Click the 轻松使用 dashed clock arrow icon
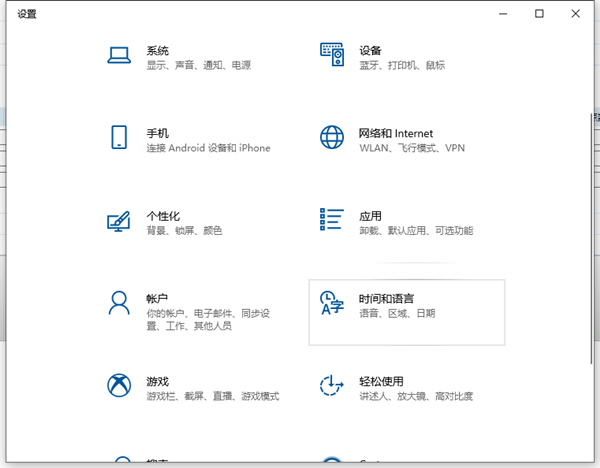The height and width of the screenshot is (468, 600). tap(331, 386)
